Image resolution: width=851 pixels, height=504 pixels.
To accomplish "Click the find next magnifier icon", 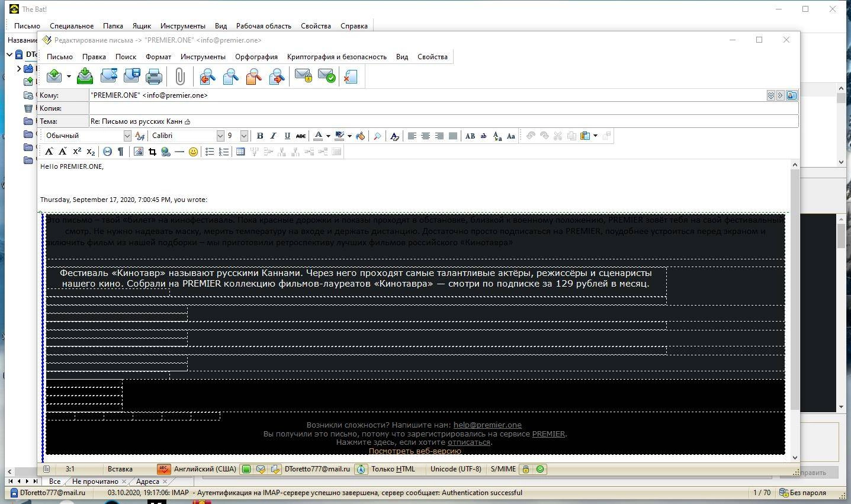I will tap(277, 76).
